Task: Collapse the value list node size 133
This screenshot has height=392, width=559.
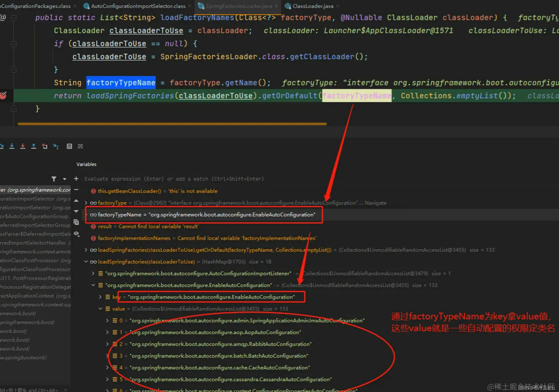Action: pyautogui.click(x=100, y=309)
